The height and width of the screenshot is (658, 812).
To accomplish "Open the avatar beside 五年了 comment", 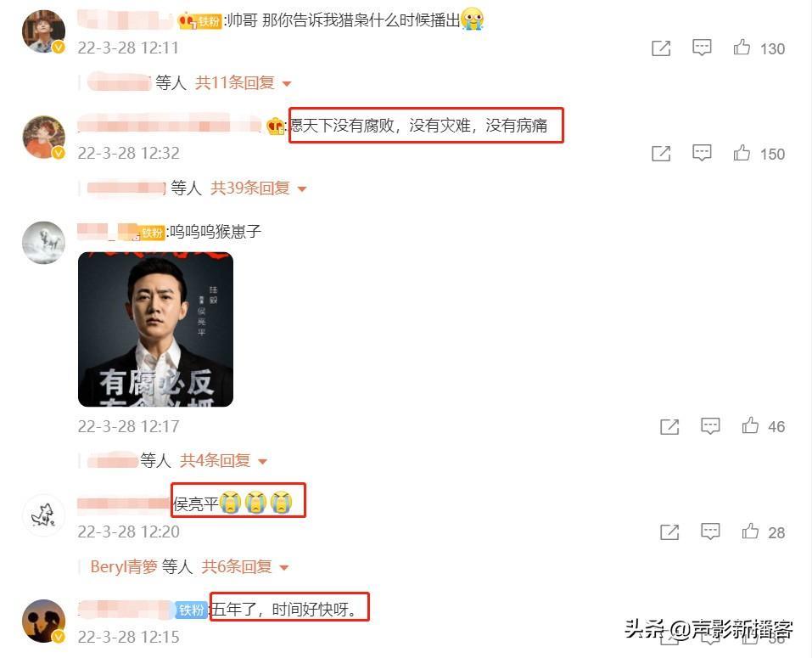I will pyautogui.click(x=44, y=621).
